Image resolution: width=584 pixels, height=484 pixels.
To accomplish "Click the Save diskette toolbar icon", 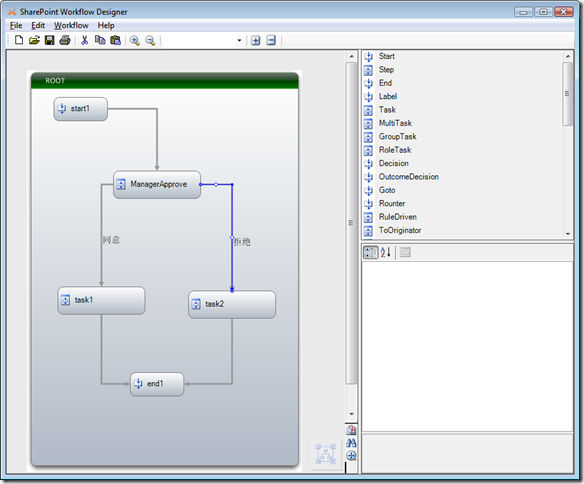I will click(x=50, y=40).
